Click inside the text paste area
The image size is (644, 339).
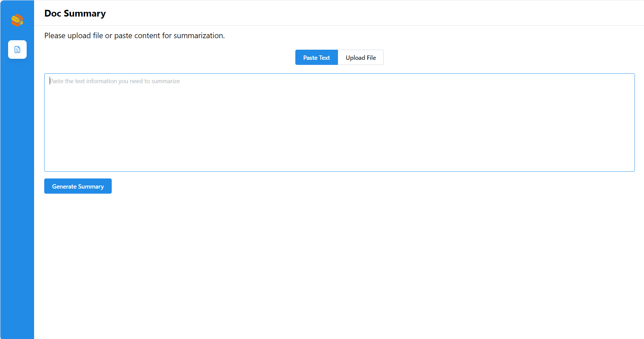pos(338,122)
